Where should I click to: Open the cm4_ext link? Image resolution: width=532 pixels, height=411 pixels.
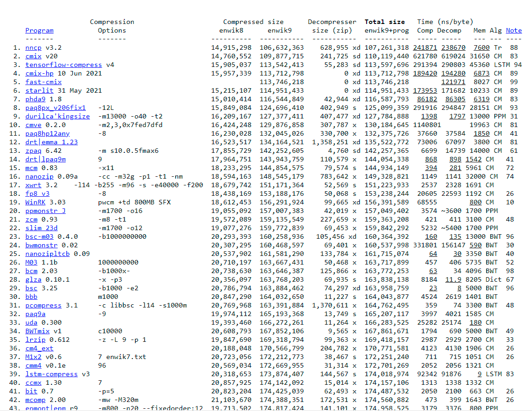point(39,348)
